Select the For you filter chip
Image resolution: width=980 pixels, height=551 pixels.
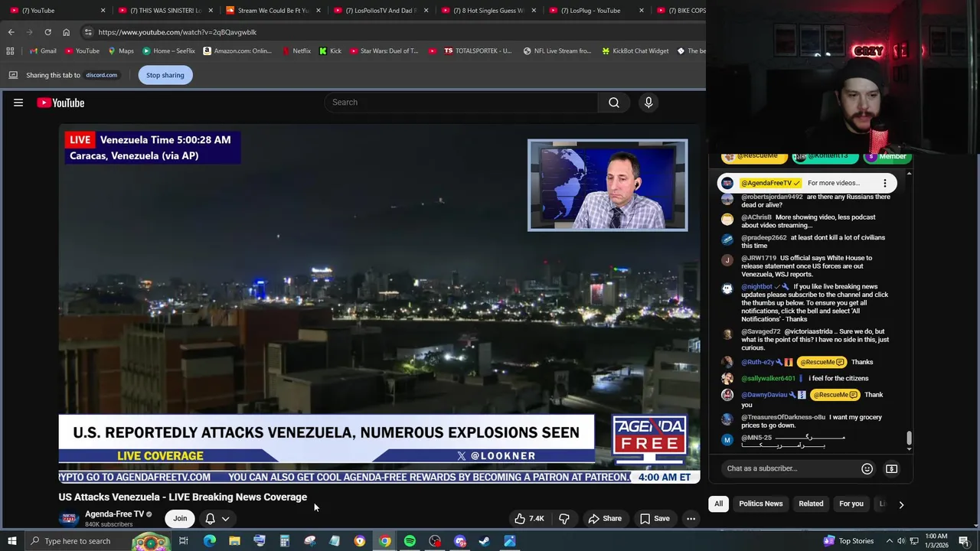click(x=851, y=504)
